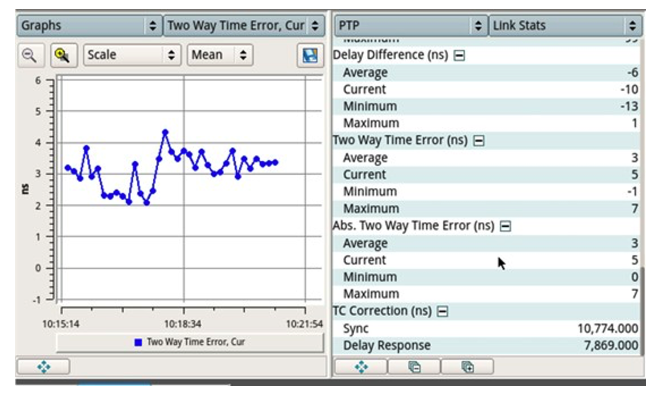
Task: Collapse the Two Way Time Error (ns) section
Action: pos(478,140)
